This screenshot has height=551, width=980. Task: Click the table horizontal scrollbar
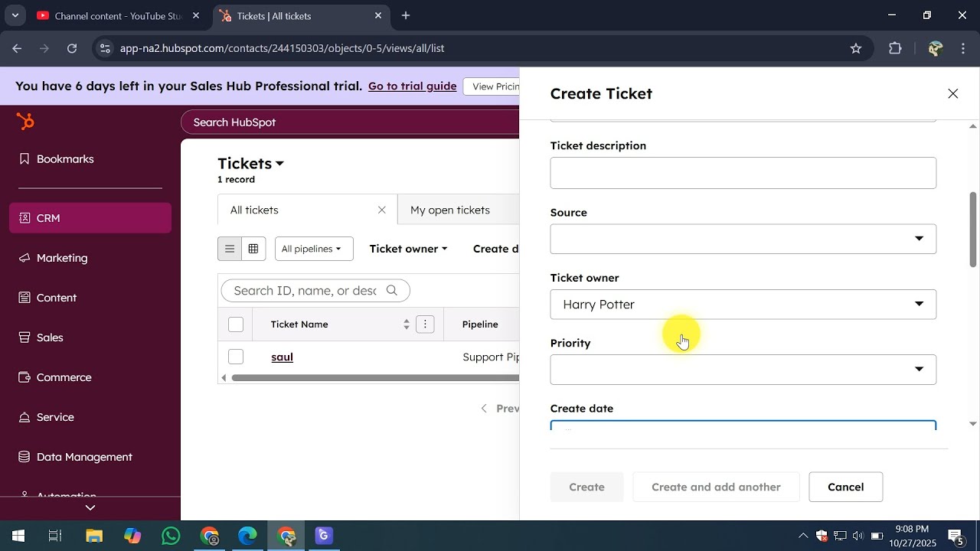[x=375, y=378]
